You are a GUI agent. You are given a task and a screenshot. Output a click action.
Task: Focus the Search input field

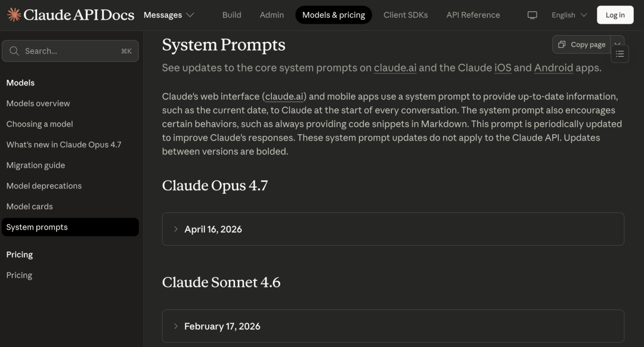(70, 51)
